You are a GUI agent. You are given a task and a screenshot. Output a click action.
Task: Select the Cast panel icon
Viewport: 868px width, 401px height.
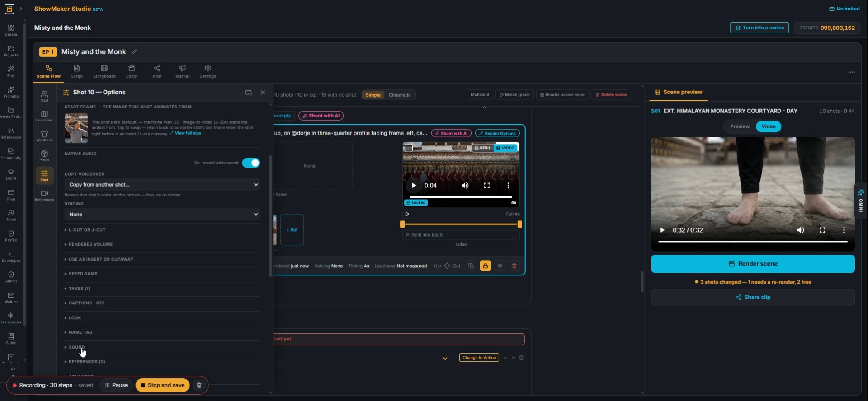tap(44, 96)
